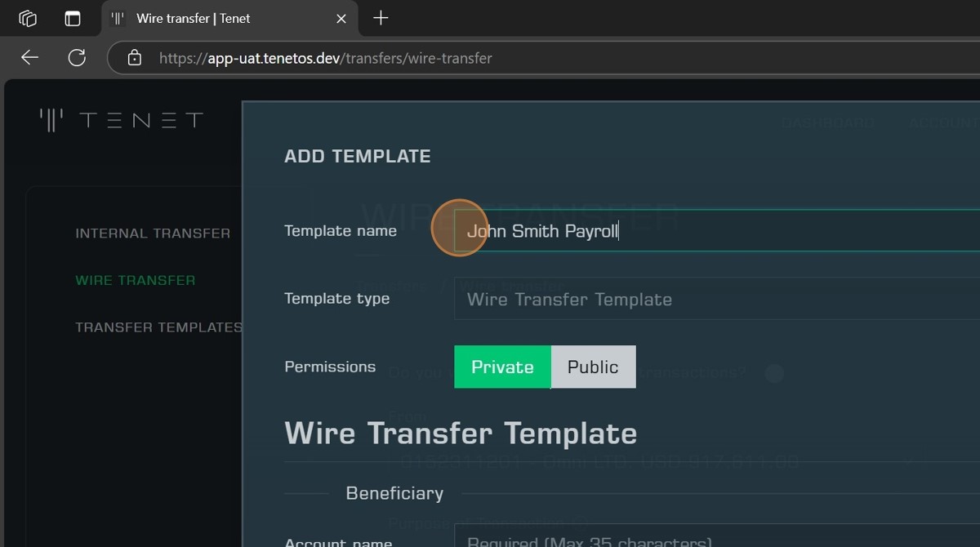This screenshot has width=980, height=547.
Task: Switch permissions to Public
Action: [x=593, y=367]
